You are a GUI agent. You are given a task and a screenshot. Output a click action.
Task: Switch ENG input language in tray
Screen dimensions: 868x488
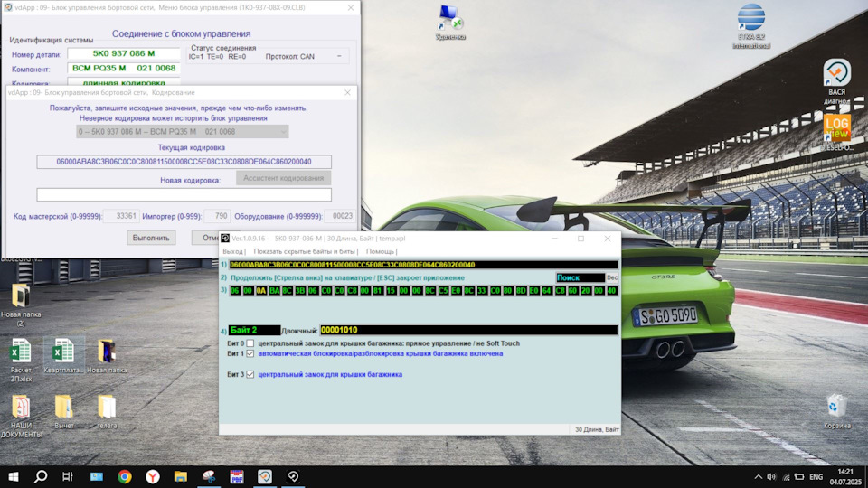point(816,477)
